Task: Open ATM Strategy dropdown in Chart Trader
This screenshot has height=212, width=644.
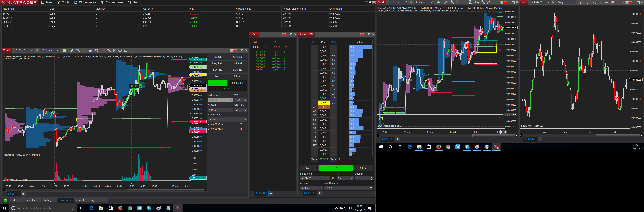Action: 228,119
